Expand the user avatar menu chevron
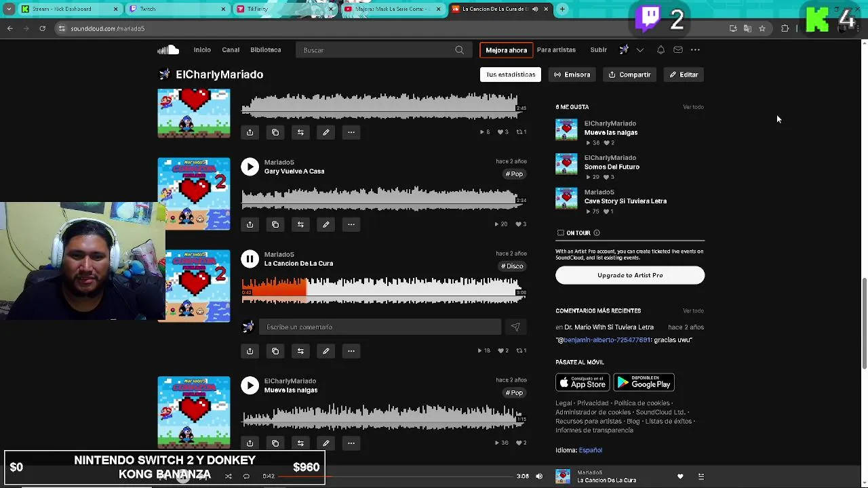Image resolution: width=868 pixels, height=488 pixels. 639,49
